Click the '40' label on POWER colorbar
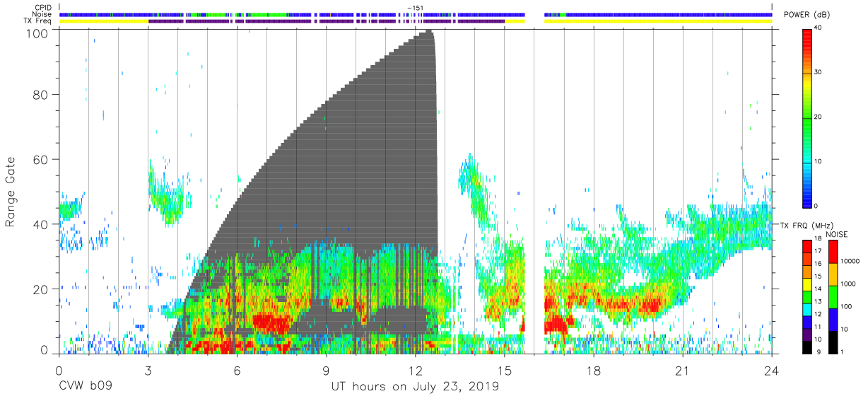The image size is (868, 401). click(819, 28)
